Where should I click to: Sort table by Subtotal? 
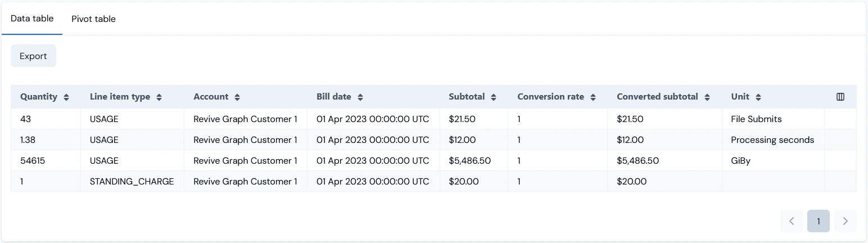[x=494, y=97]
